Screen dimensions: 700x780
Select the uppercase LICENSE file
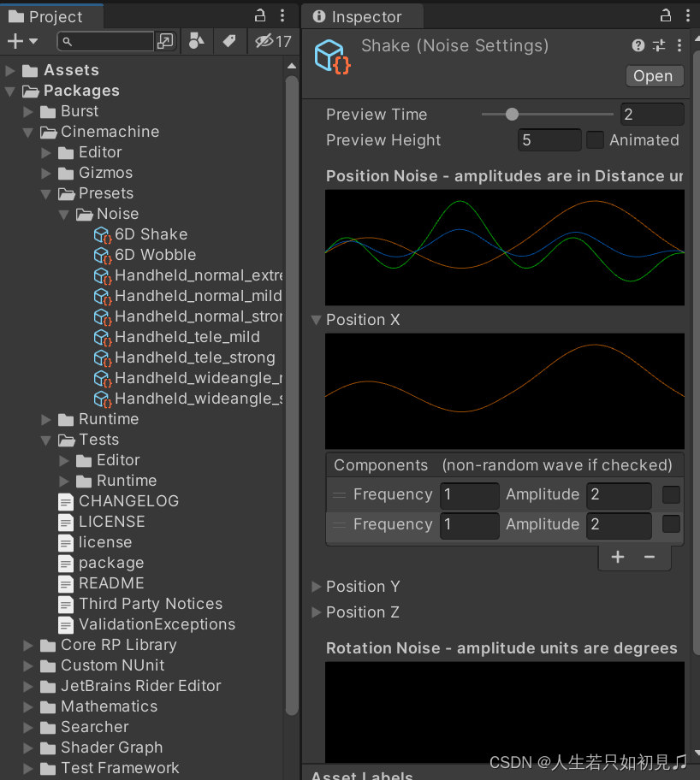101,522
